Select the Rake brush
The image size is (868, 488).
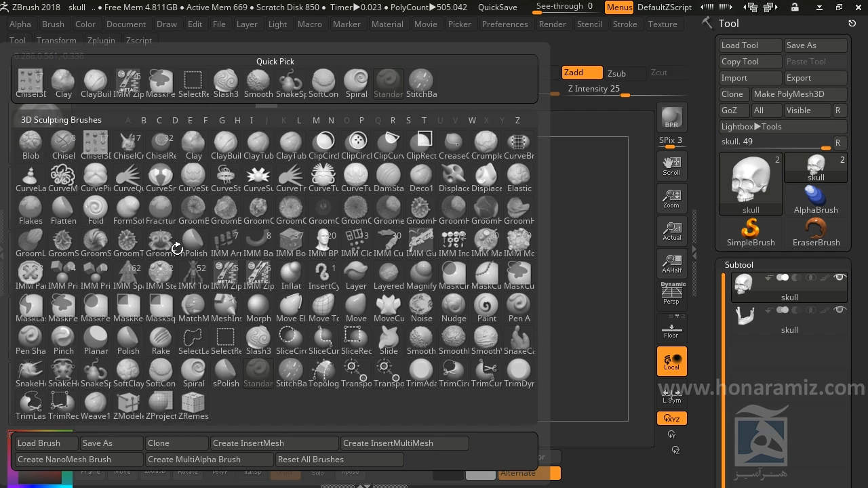pyautogui.click(x=161, y=341)
